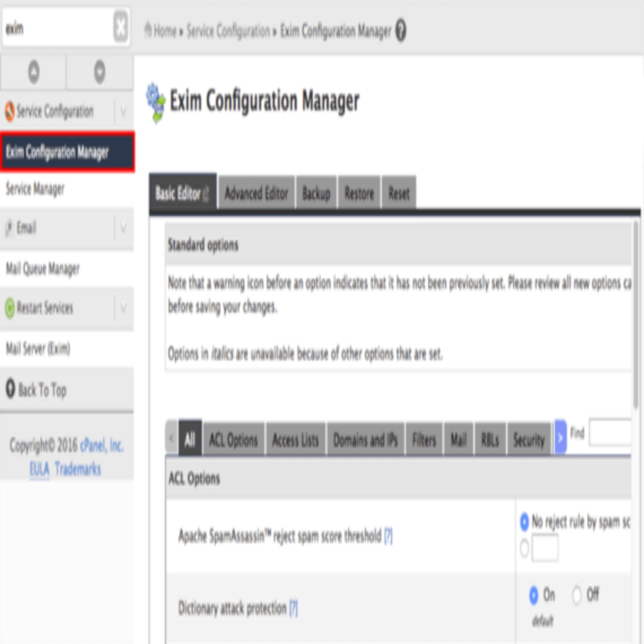Select the RBLs tab
644x644 pixels.
pyautogui.click(x=490, y=440)
